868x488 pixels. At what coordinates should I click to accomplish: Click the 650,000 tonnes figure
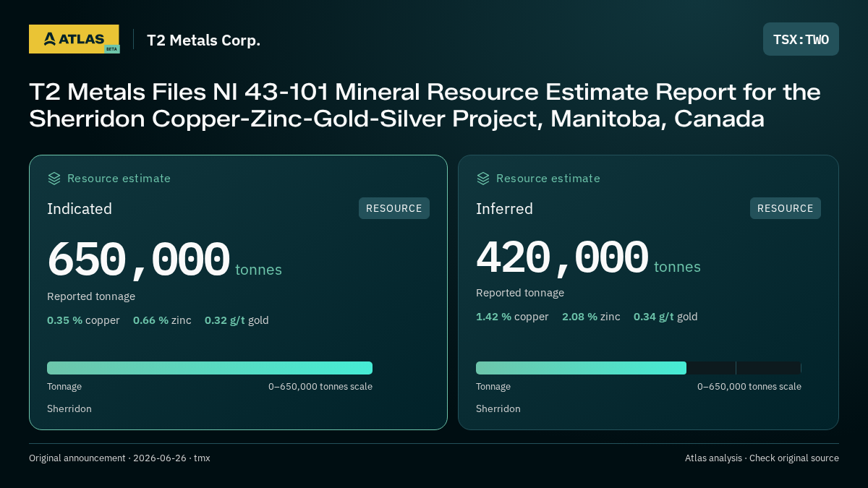[164, 260]
